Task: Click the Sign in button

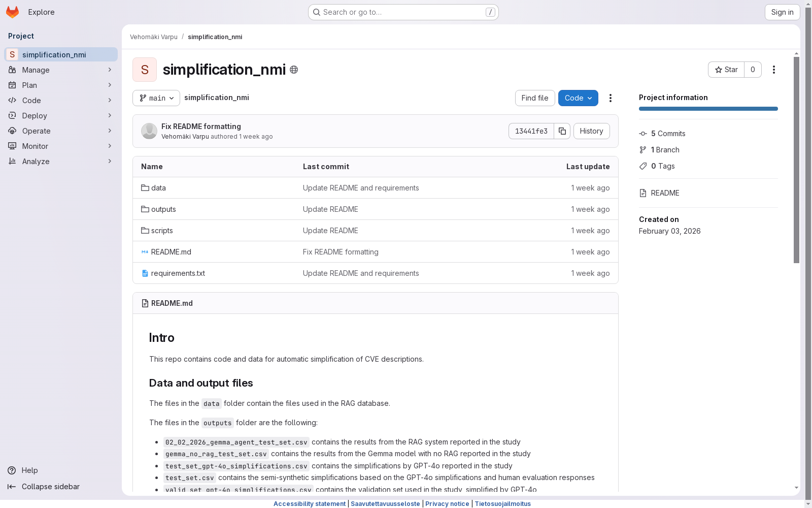Action: point(782,12)
